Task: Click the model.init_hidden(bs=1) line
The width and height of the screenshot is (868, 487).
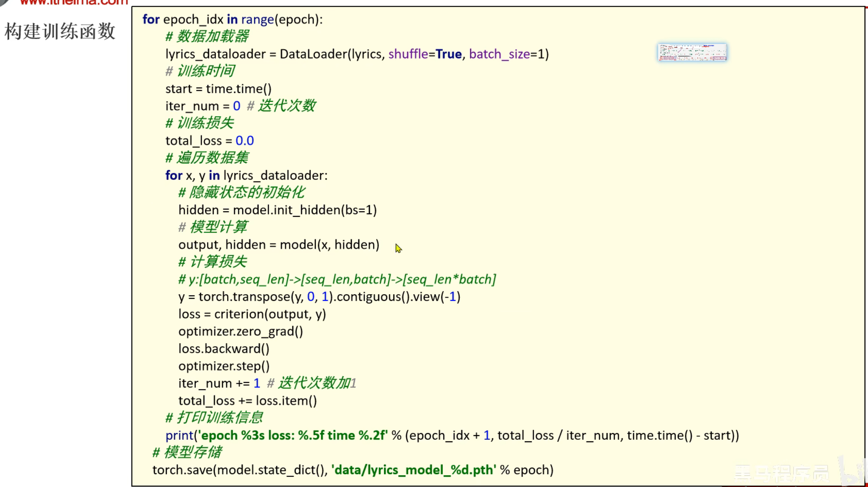Action: pos(277,210)
